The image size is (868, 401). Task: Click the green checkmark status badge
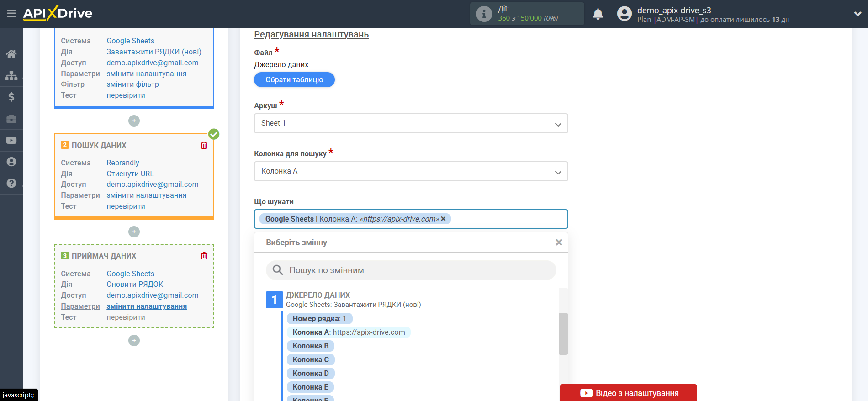pos(214,134)
